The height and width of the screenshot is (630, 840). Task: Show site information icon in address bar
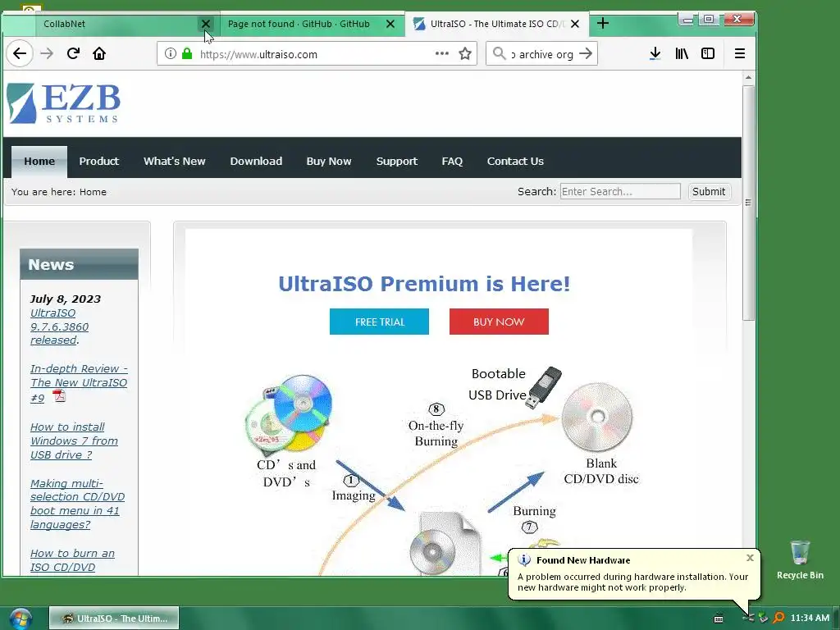[x=171, y=53]
